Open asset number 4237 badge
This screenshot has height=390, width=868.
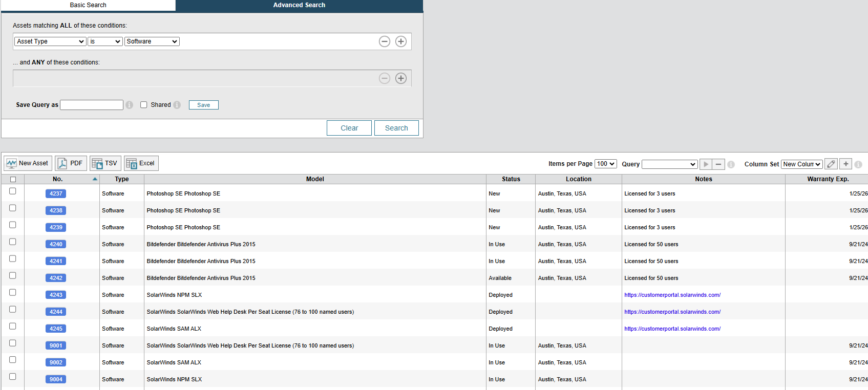click(56, 193)
